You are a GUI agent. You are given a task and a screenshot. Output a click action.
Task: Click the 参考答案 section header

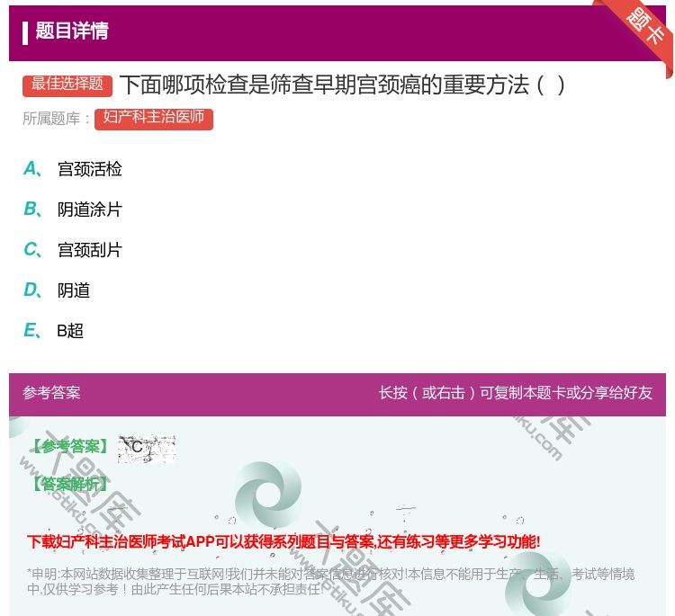click(51, 393)
